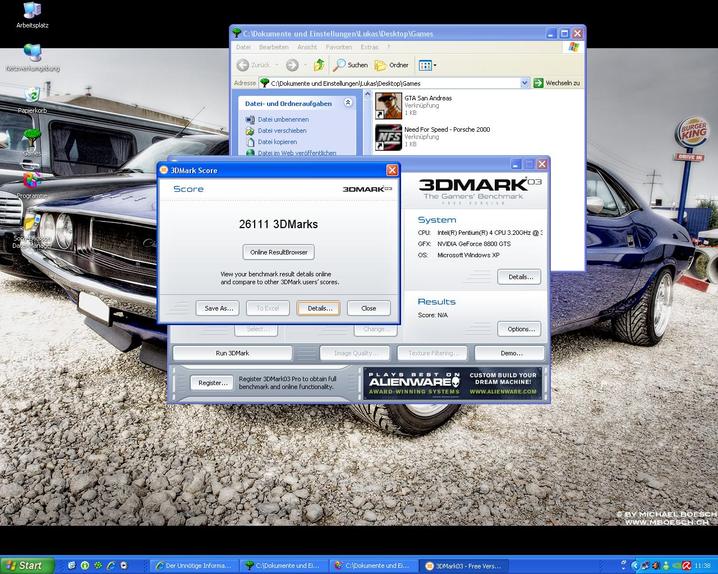Click the up-one-folder arrow in the Explorer toolbar

[x=318, y=65]
